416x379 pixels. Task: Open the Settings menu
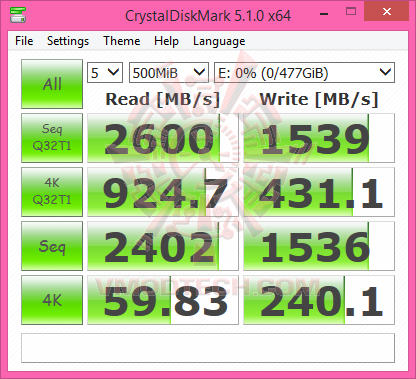(68, 41)
